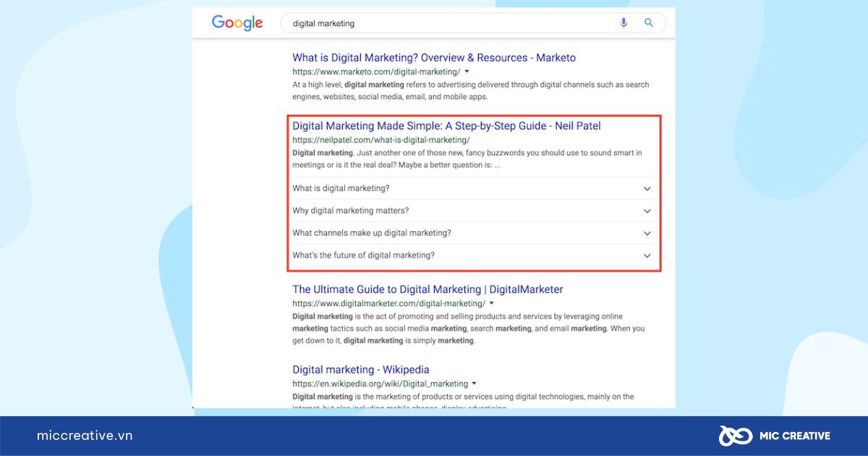Image resolution: width=868 pixels, height=456 pixels.
Task: Open 'Digital marketing - Wikipedia' result
Action: point(361,370)
